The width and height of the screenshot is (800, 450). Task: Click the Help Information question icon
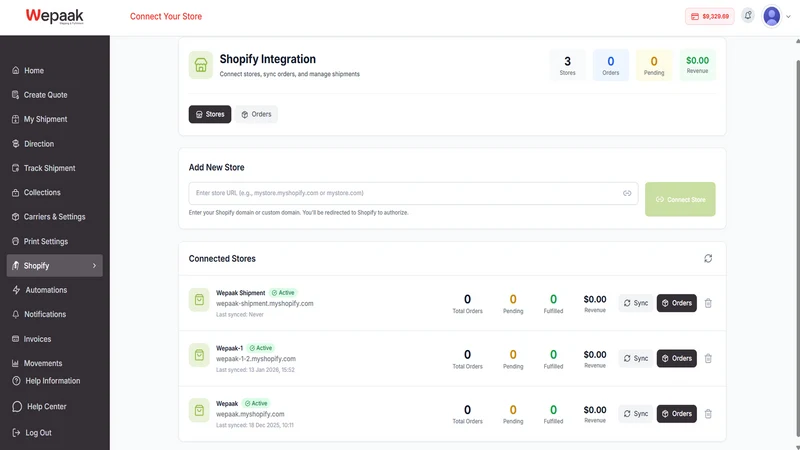(16, 381)
